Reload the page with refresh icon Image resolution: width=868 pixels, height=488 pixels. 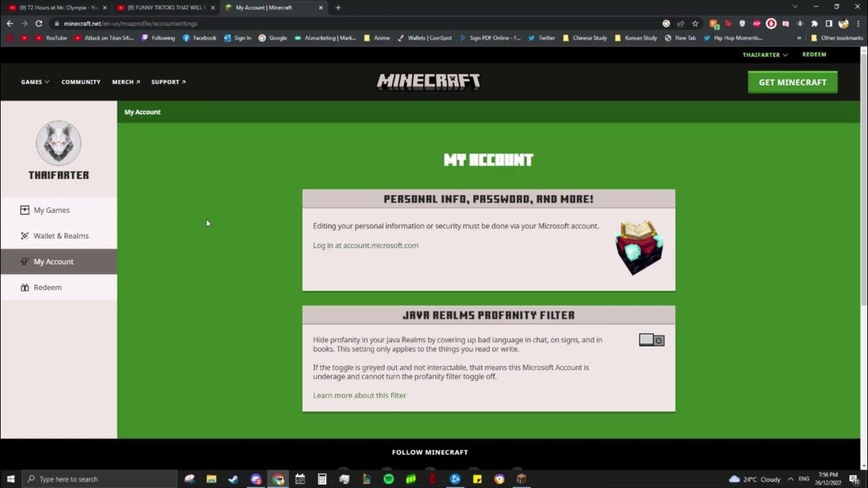pos(39,23)
